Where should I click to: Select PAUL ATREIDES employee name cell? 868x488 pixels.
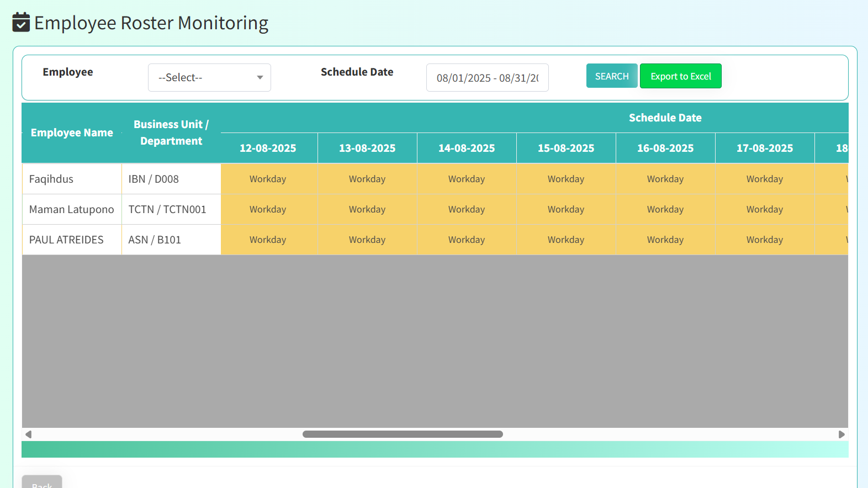[66, 240]
